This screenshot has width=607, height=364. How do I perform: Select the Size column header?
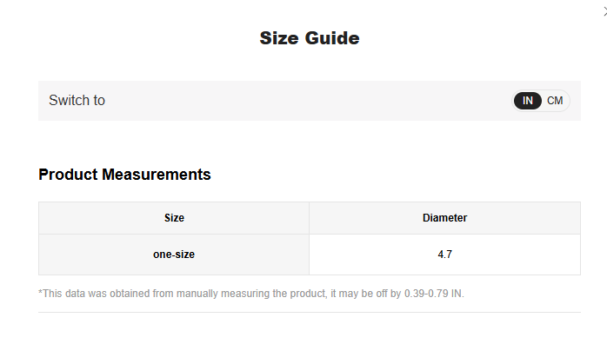click(x=174, y=218)
